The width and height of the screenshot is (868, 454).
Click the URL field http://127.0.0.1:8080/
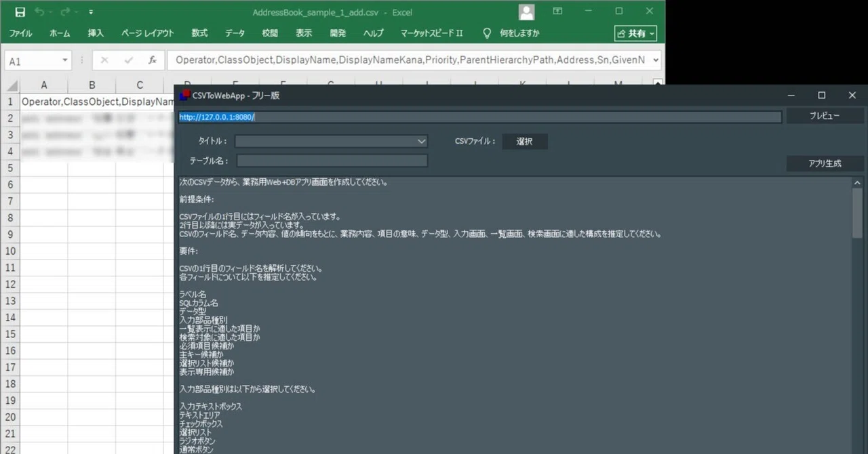(480, 117)
